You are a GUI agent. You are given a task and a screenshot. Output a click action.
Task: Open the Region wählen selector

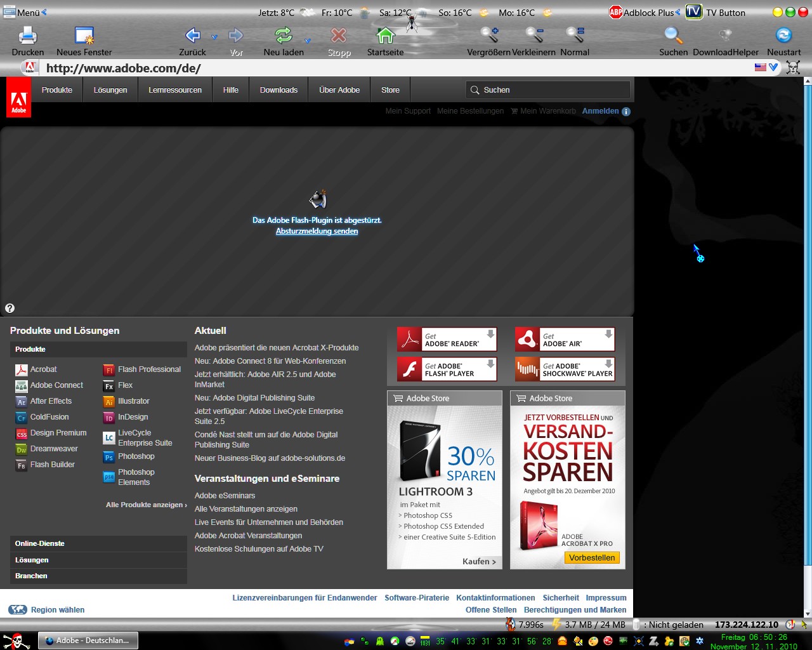coord(46,610)
